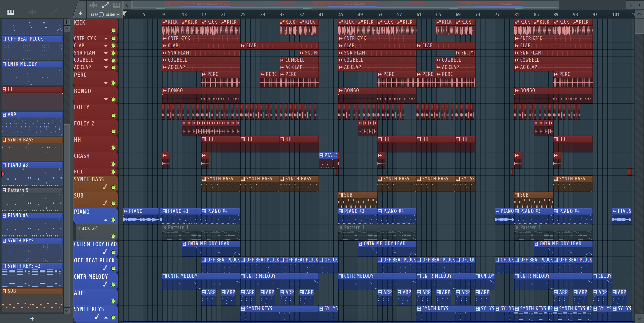The image size is (644, 323).
Task: Click the audio clip focus icon in the playlist toolbar
Action: [x=93, y=5]
